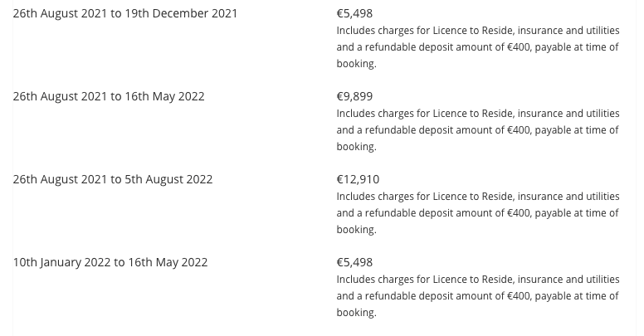Click "booking." in the January–May 2022 description
The image size is (644, 336).
356,313
